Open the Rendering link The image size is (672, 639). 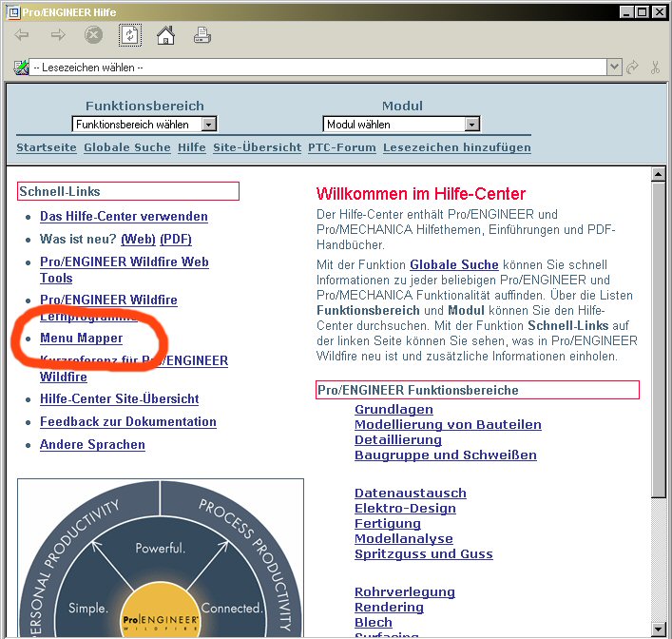(x=389, y=608)
